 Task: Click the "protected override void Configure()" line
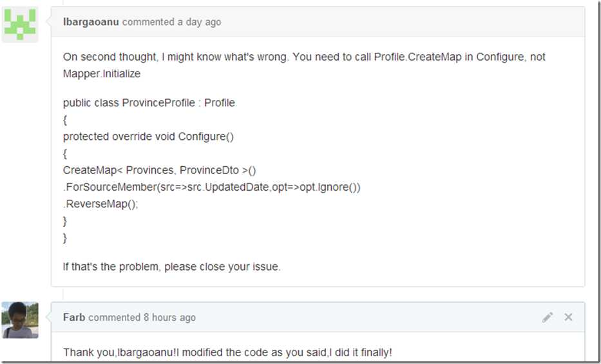(x=148, y=137)
